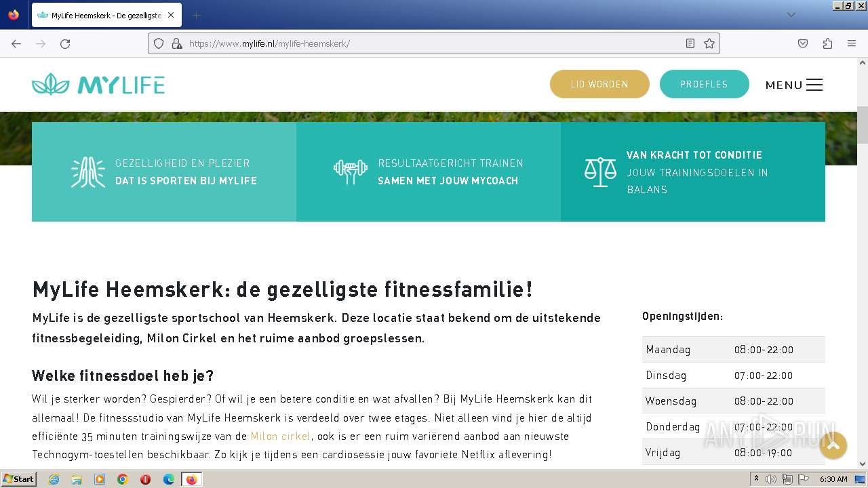Open Windows Media Player in taskbar
This screenshot has width=868, height=488.
click(100, 479)
